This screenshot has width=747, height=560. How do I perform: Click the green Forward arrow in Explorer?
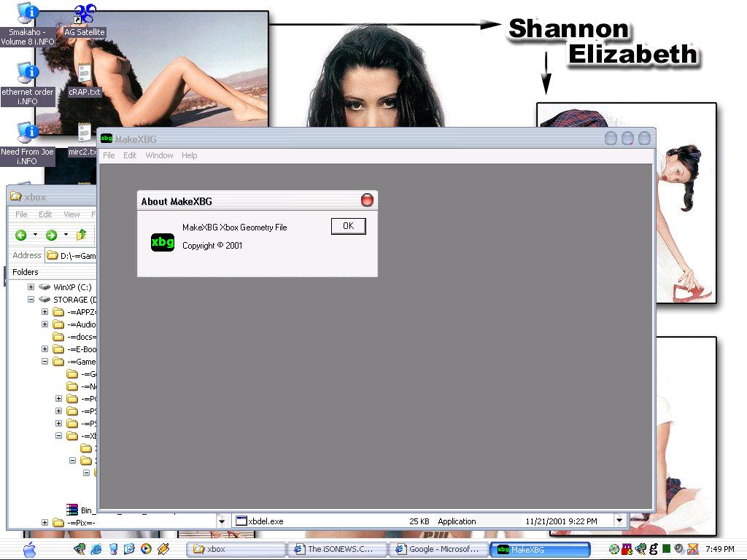point(51,235)
